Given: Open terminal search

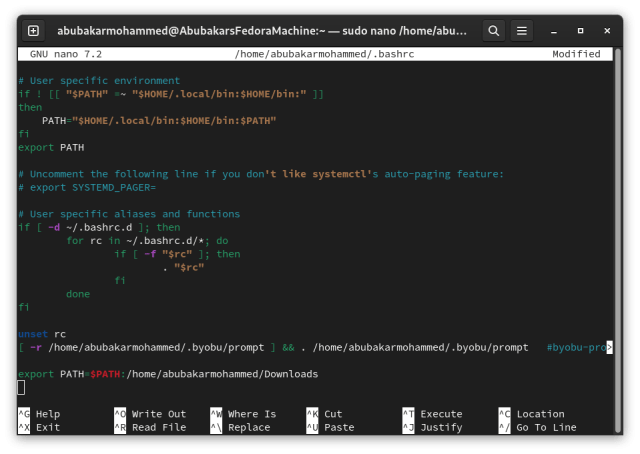Looking at the screenshot, I should (493, 31).
